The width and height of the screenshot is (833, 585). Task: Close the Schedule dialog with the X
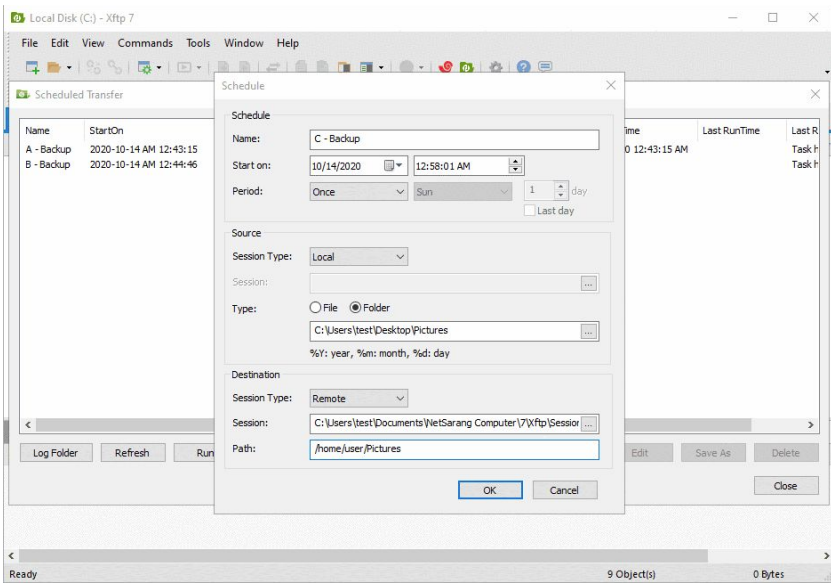[611, 85]
